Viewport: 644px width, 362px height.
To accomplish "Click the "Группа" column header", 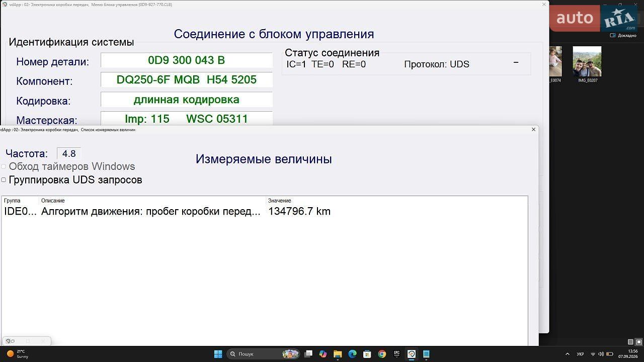I will [x=20, y=201].
